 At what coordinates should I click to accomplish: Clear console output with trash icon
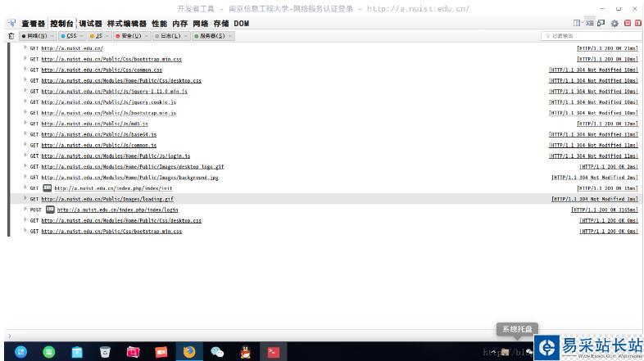pyautogui.click(x=11, y=36)
